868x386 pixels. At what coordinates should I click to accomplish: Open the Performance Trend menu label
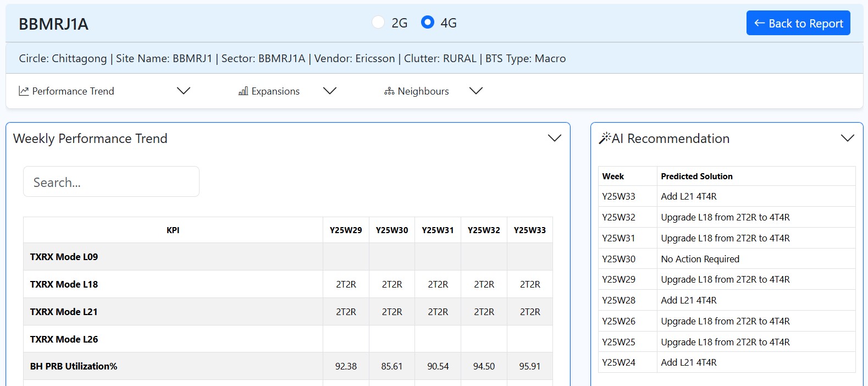pos(73,91)
